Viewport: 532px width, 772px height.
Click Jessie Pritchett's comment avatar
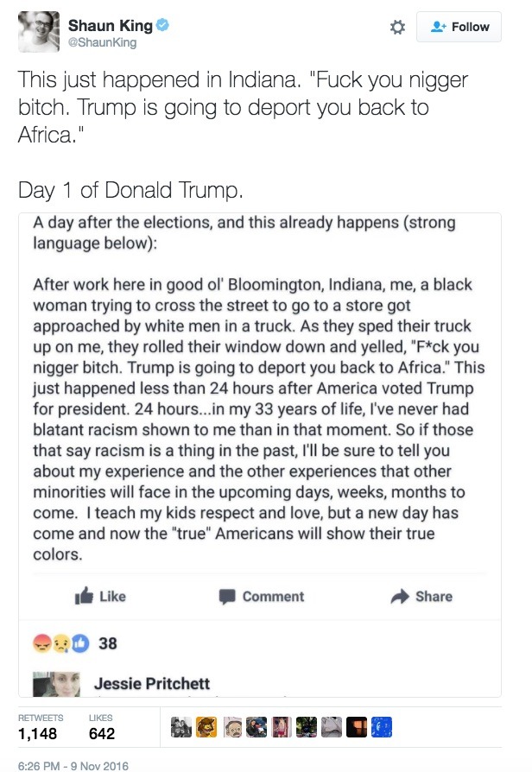(56, 684)
